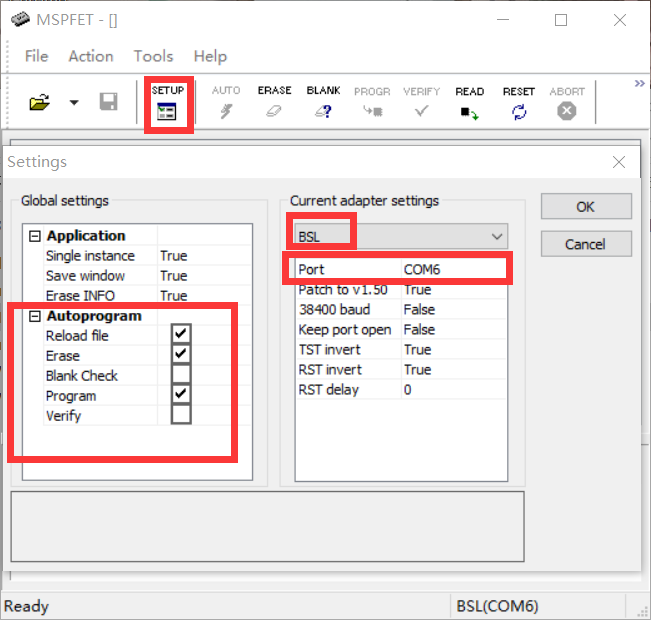This screenshot has height=620, width=651.
Task: Select the Erase INFO row
Action: tap(147, 295)
